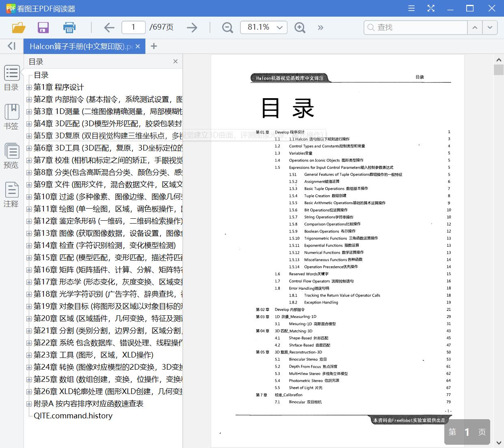Open 第24章 转换 outline entry
Screen dimensions: 504x448
[108, 367]
